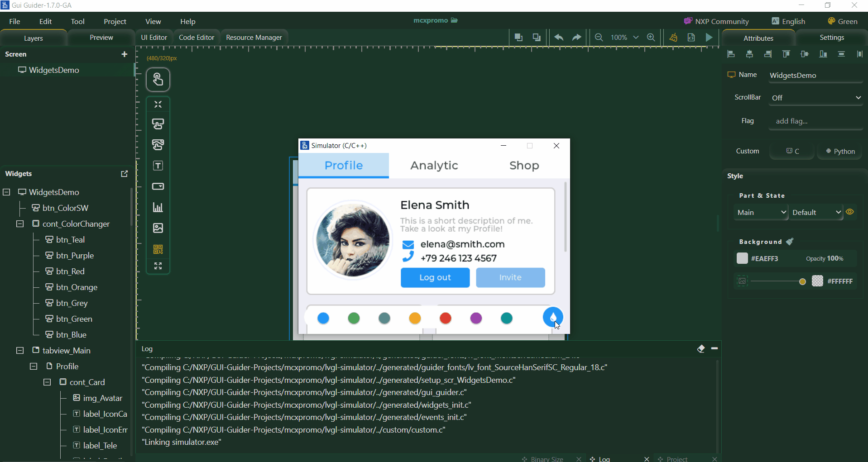Clear the log with eraser icon

pos(701,348)
